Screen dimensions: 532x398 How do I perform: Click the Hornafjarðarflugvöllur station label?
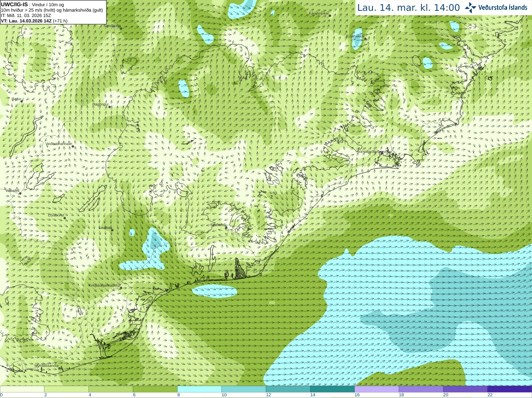[x=374, y=152]
